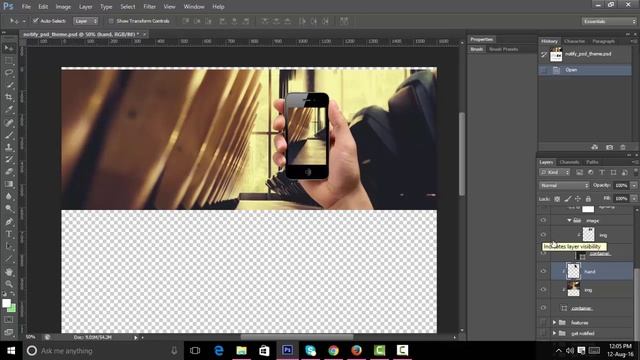Viewport: 640px width, 360px height.
Task: Select the Crop tool
Action: tap(9, 98)
